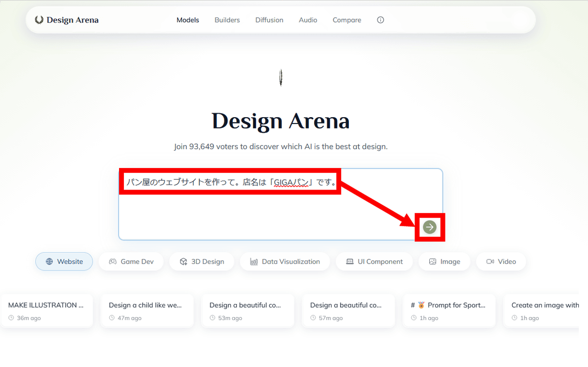Click the Design Arena laurel logo icon
This screenshot has width=588, height=367.
[x=39, y=20]
